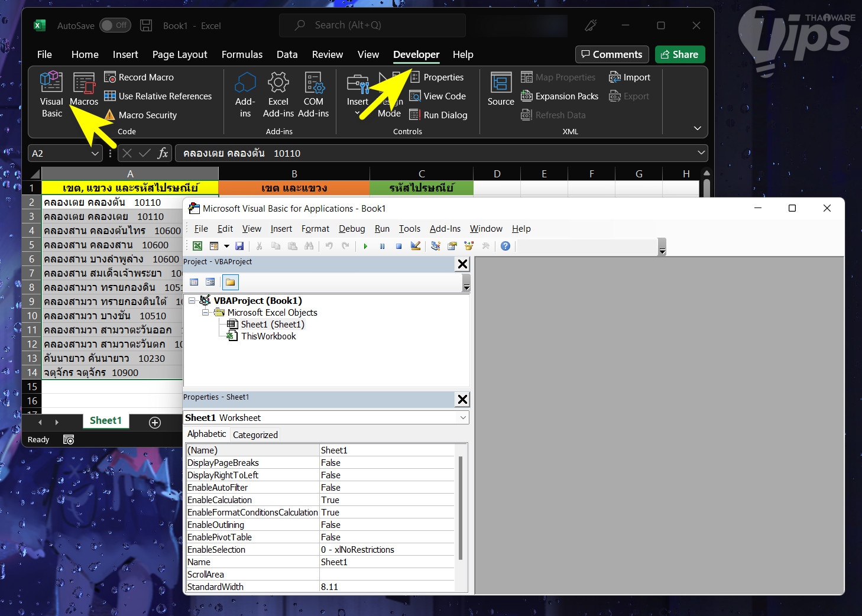
Task: Collapse the VBAProject (Book1) tree node
Action: tap(192, 301)
